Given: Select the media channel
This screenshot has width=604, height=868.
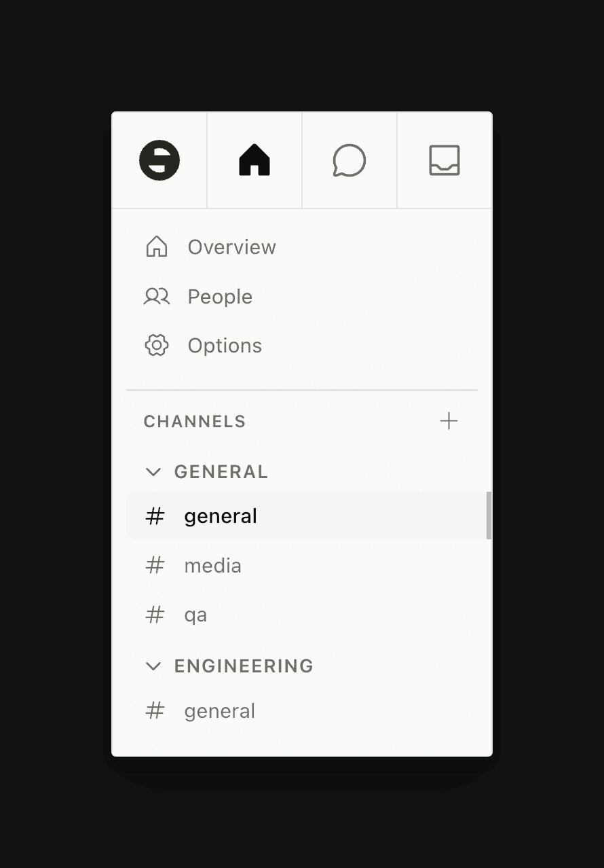Looking at the screenshot, I should 212,565.
